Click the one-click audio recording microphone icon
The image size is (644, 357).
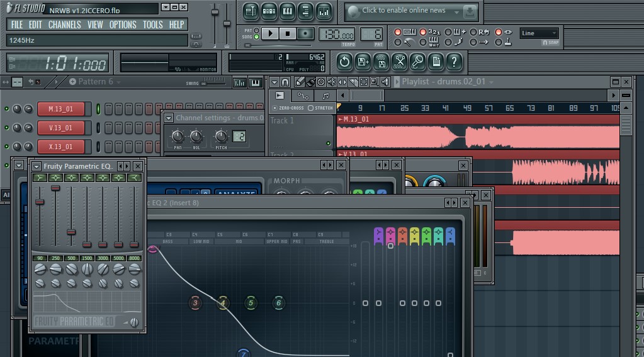(x=417, y=62)
